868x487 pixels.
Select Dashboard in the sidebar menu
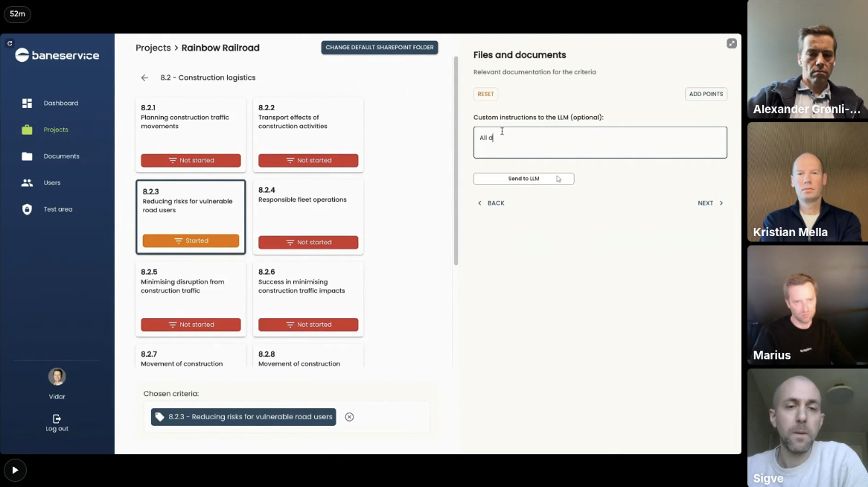(61, 103)
